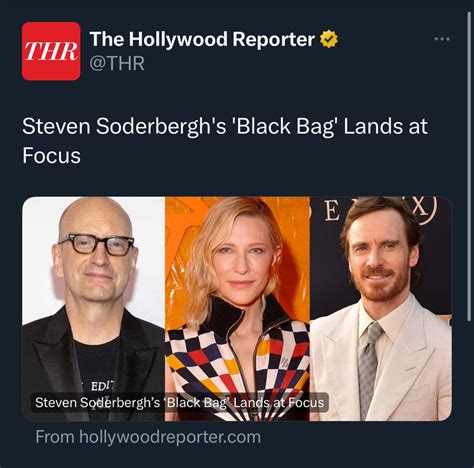Image resolution: width=474 pixels, height=468 pixels.
Task: Click the @THR handle
Action: coord(117,63)
